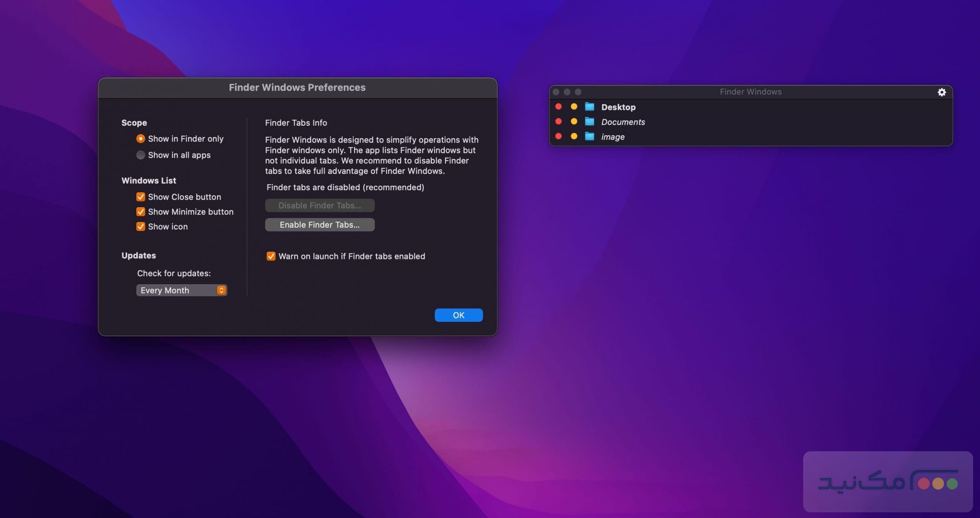Select the Documents entry in the windows list
The width and height of the screenshot is (980, 518).
[x=623, y=122]
